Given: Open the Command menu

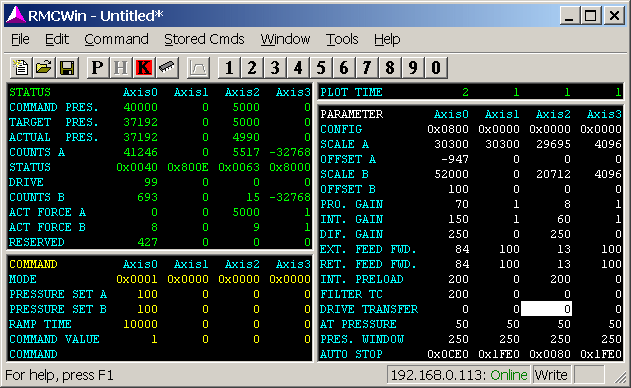Looking at the screenshot, I should click(116, 39).
